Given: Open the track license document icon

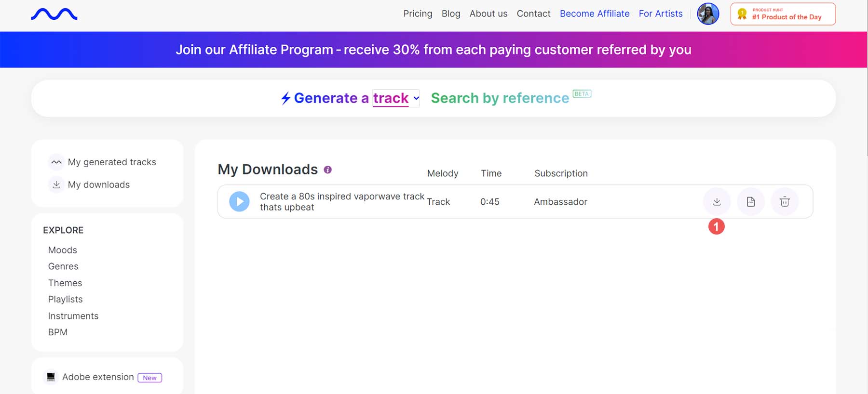Looking at the screenshot, I should pyautogui.click(x=751, y=202).
